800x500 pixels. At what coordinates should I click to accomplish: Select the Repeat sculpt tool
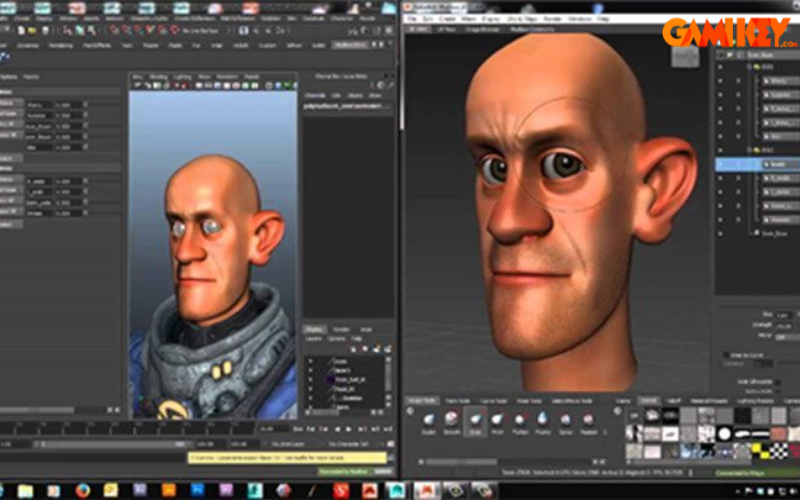click(x=588, y=423)
